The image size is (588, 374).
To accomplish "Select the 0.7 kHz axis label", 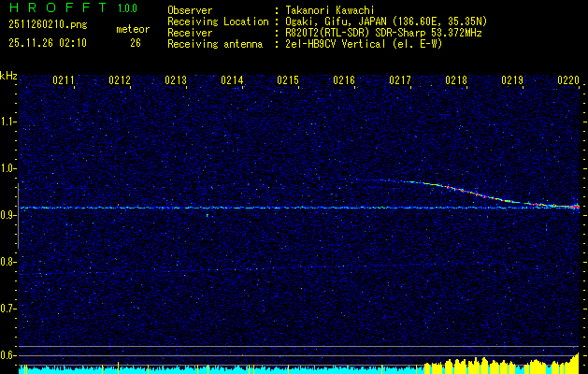I will tap(8, 308).
